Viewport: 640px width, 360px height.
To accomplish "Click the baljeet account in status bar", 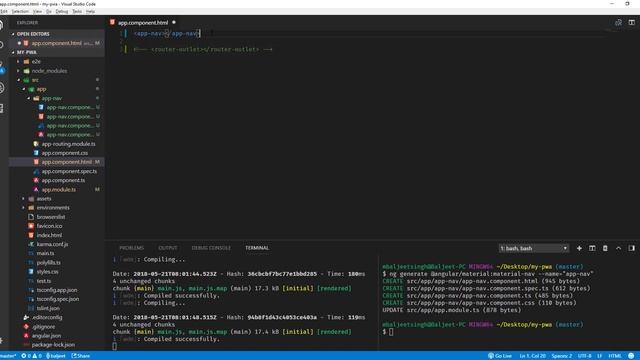I will pos(56,356).
